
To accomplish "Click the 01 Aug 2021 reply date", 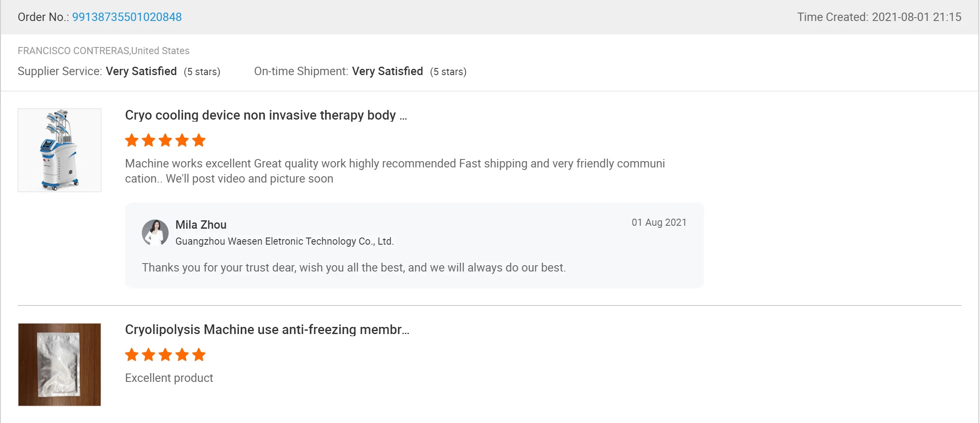I will point(659,222).
